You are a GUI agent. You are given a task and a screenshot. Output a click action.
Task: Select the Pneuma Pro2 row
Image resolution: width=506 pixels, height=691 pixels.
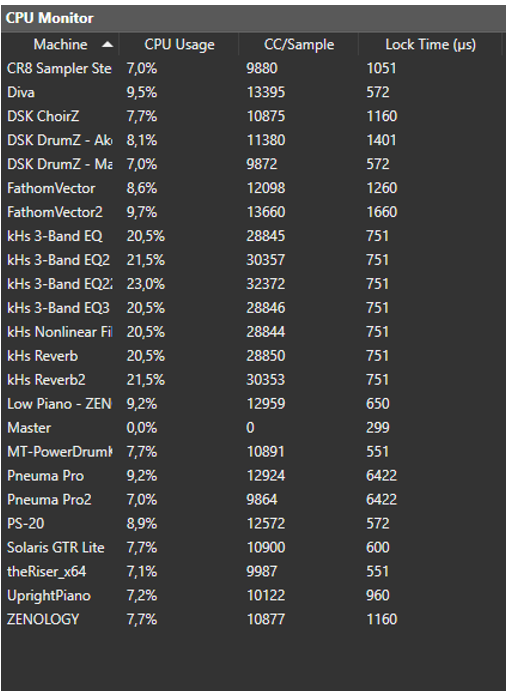[254, 499]
